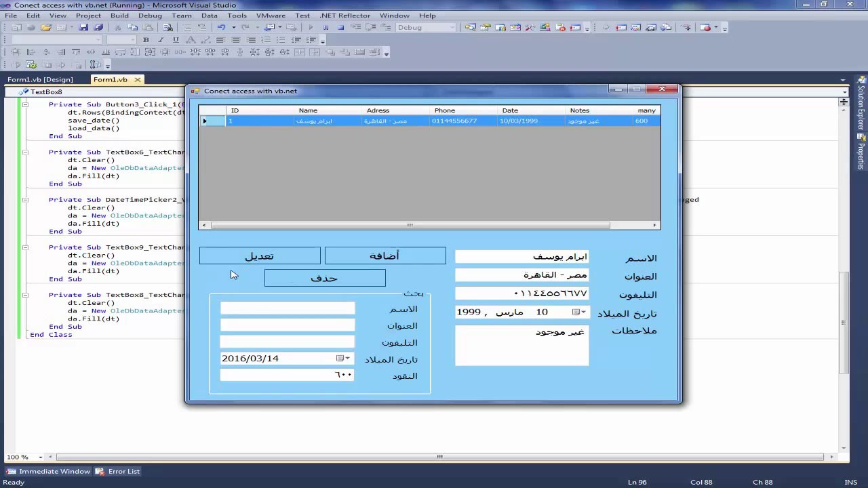
Task: Open the Error List tab
Action: (118, 471)
